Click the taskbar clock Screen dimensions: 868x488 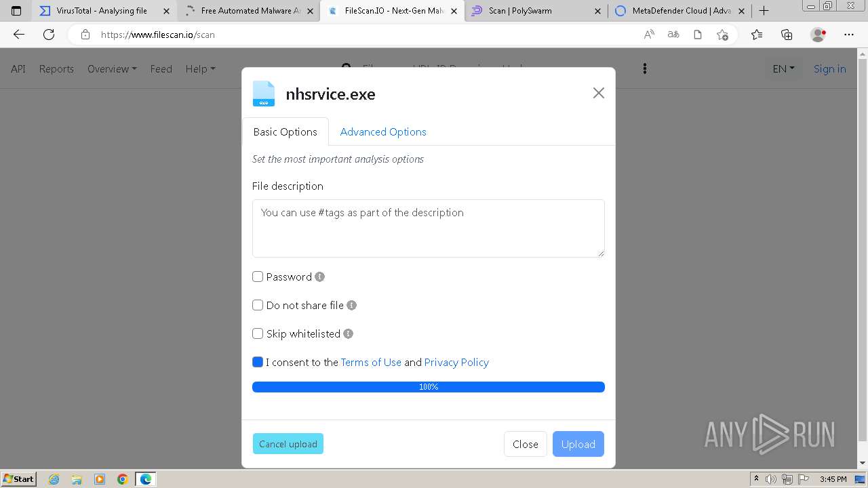coord(833,479)
